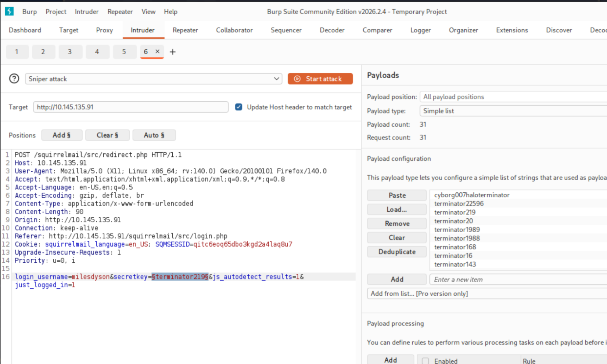Add a new Intruder tab with plus
The image size is (607, 364).
pos(173,52)
